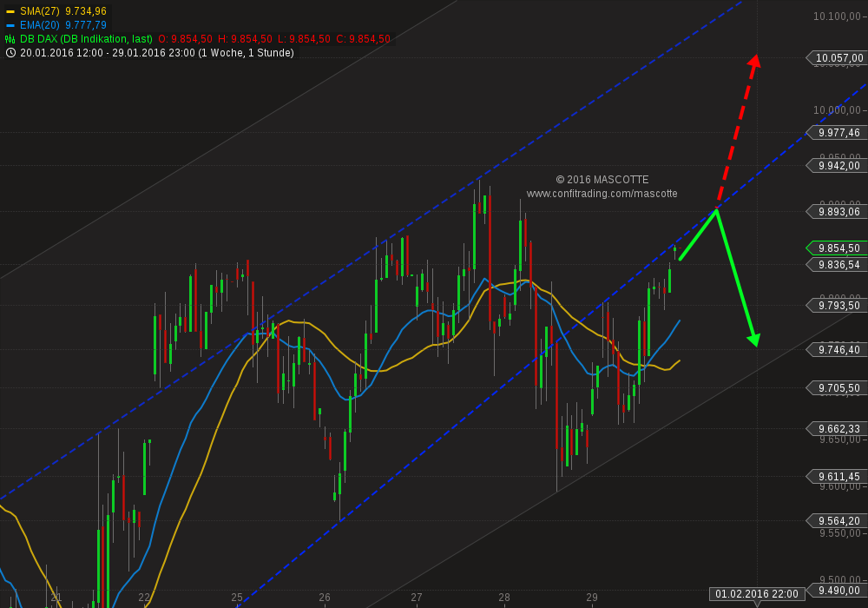Image resolution: width=868 pixels, height=608 pixels.
Task: Click date label 26 on time axis
Action: (325, 598)
